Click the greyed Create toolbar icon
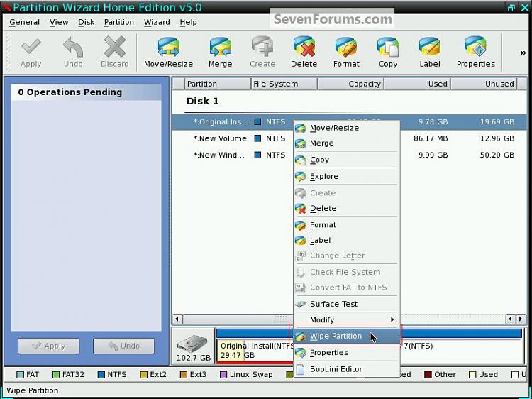The height and width of the screenshot is (399, 532). (262, 47)
